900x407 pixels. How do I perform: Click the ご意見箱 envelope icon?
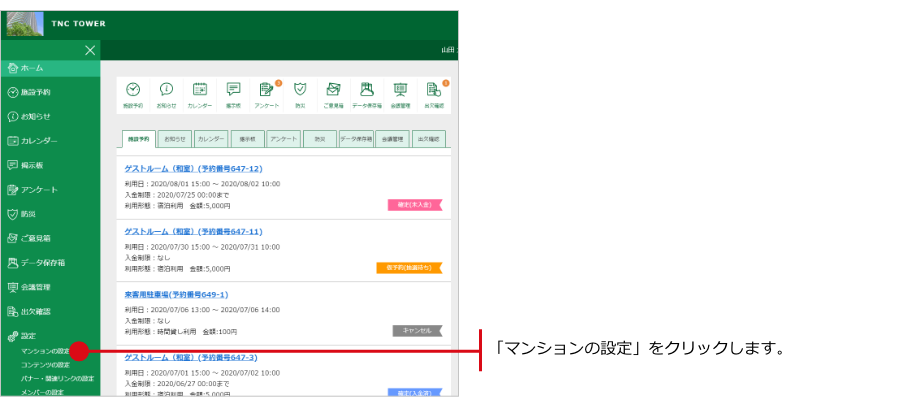pyautogui.click(x=333, y=92)
